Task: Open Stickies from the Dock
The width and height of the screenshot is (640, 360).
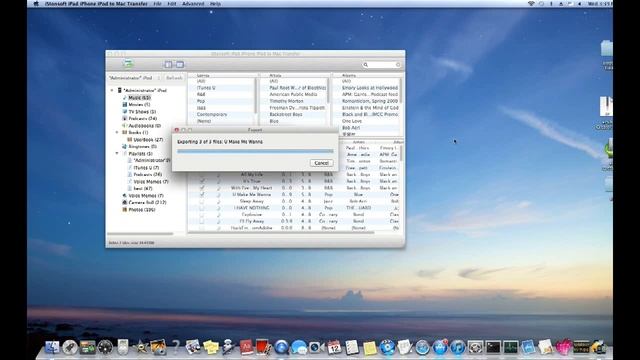Action: pyautogui.click(x=211, y=347)
